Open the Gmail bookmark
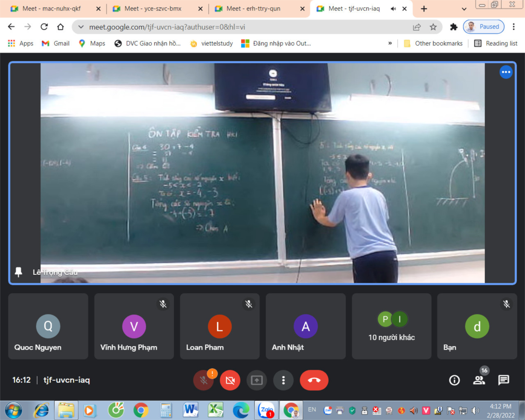The image size is (525, 420). (56, 43)
